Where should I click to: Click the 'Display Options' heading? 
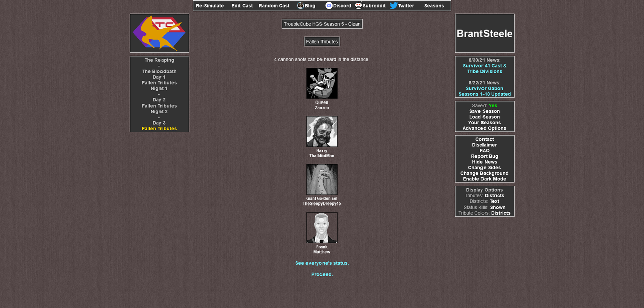(485, 190)
